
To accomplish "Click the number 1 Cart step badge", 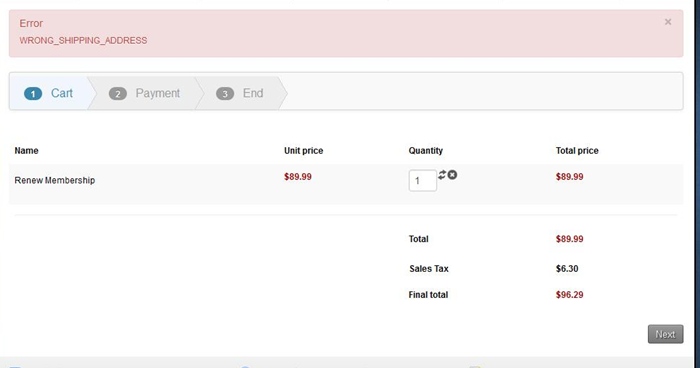I will click(33, 94).
